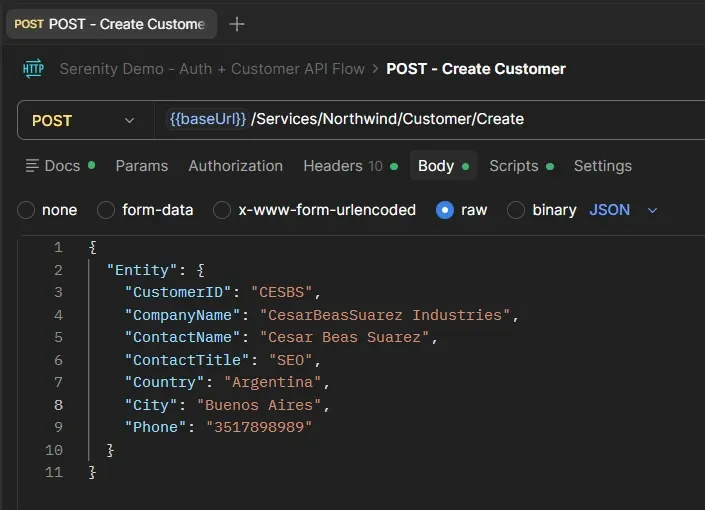Click the "ContactTitle" key name
Screen dimensions: 705x510
[187, 360]
